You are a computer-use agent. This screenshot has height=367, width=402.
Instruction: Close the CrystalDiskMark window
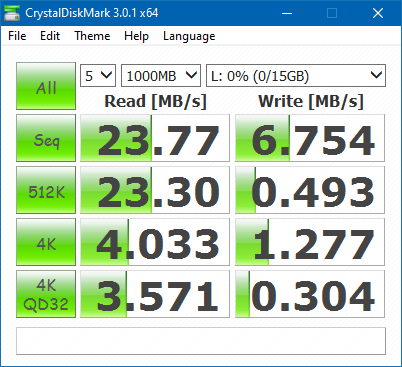click(378, 13)
